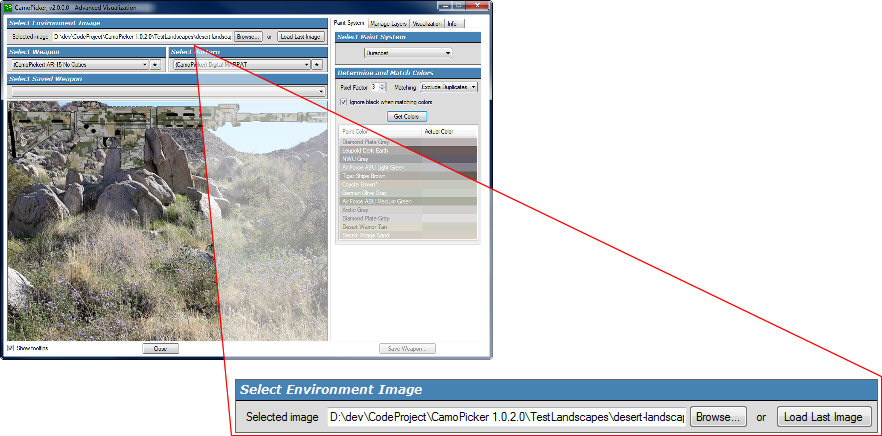
Task: Select the Coyote Brown color row
Action: click(408, 185)
